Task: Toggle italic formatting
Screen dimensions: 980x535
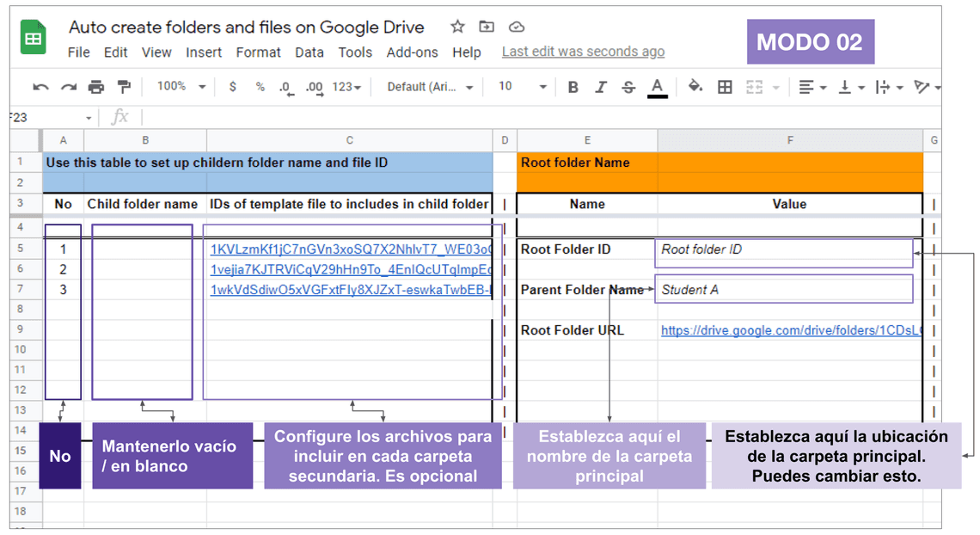Action: point(601,87)
